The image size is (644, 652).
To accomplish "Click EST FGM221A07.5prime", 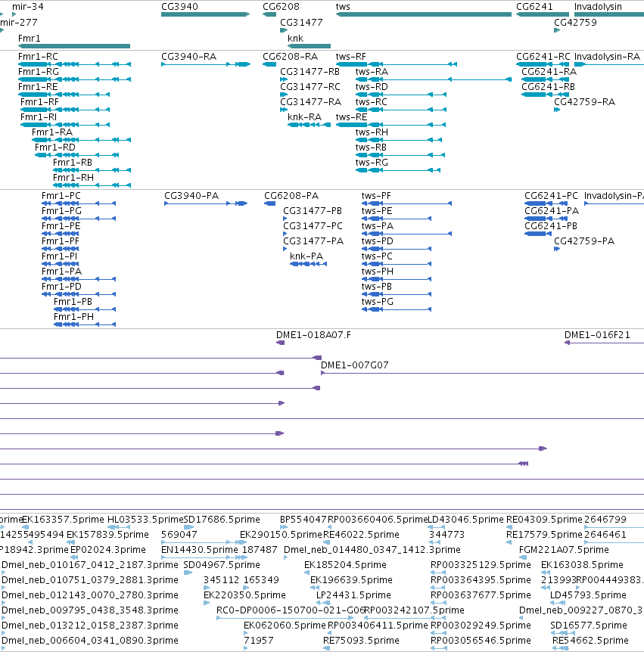I will pyautogui.click(x=564, y=550).
